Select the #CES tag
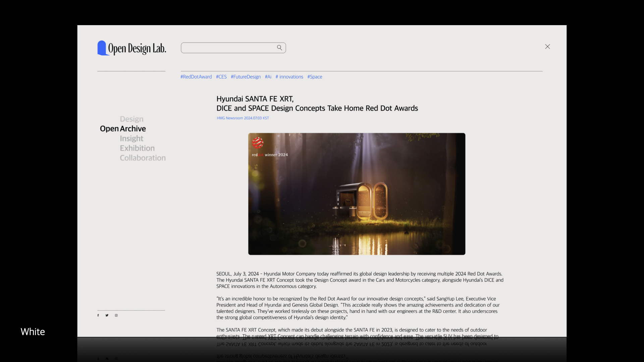This screenshot has width=644, height=362. pos(221,77)
